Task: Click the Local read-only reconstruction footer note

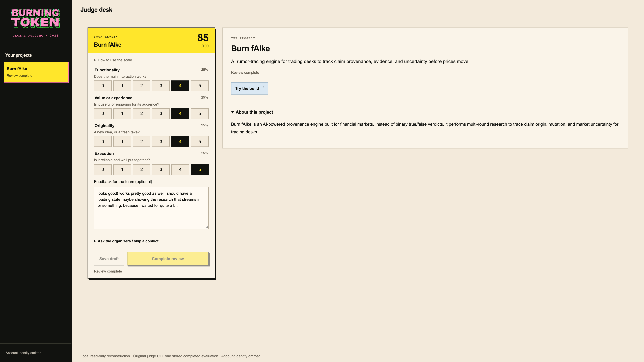Action: tap(170, 356)
